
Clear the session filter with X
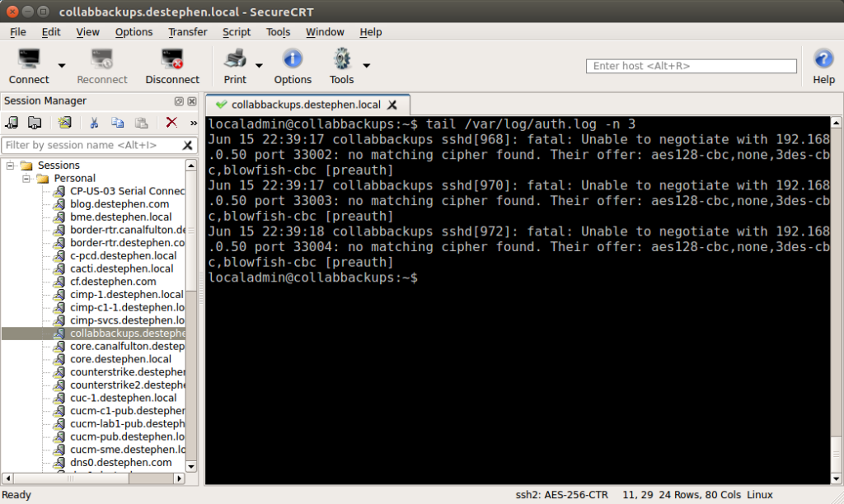(x=187, y=145)
